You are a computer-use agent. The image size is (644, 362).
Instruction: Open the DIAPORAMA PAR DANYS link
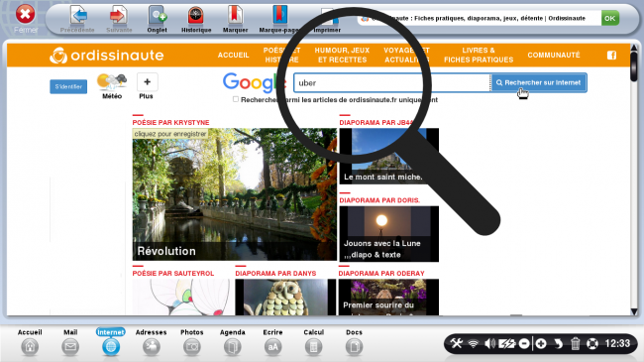[x=275, y=273]
